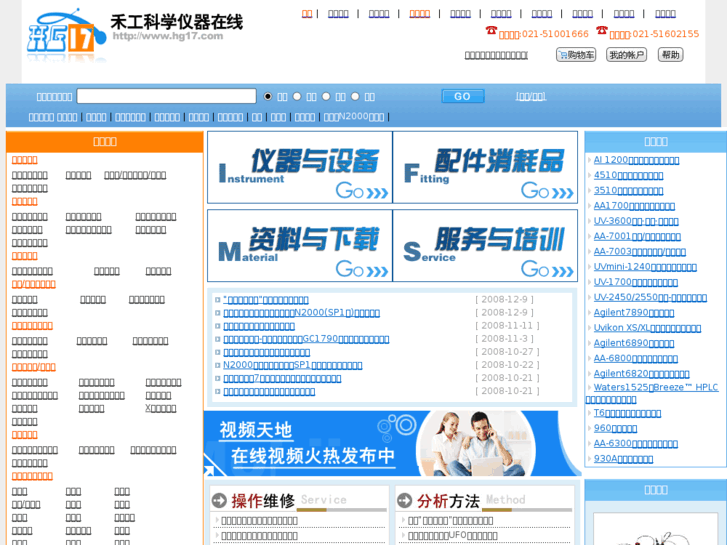Viewport: 727px width, 545px height.
Task: Click the 帮助 help button
Action: coord(670,55)
